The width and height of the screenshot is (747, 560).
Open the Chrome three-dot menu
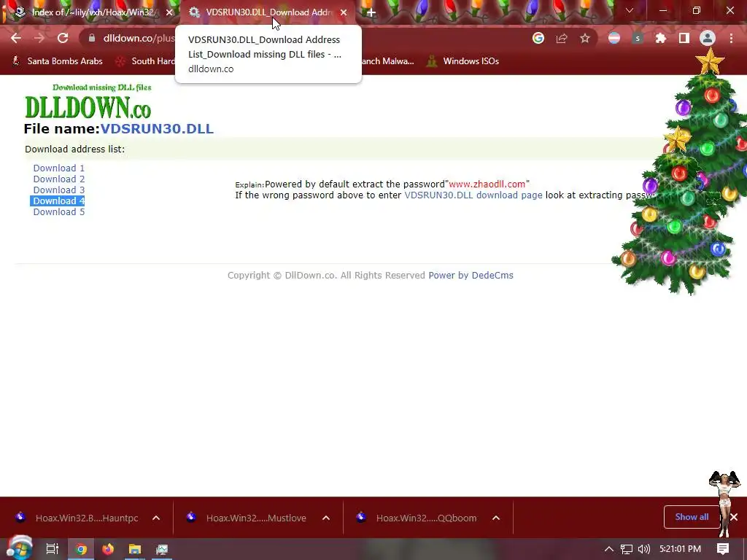(x=731, y=38)
